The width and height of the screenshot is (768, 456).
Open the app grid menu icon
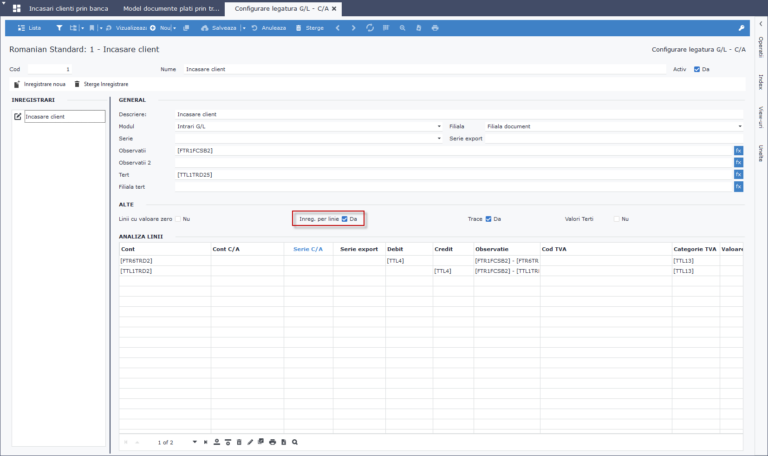pos(17,8)
